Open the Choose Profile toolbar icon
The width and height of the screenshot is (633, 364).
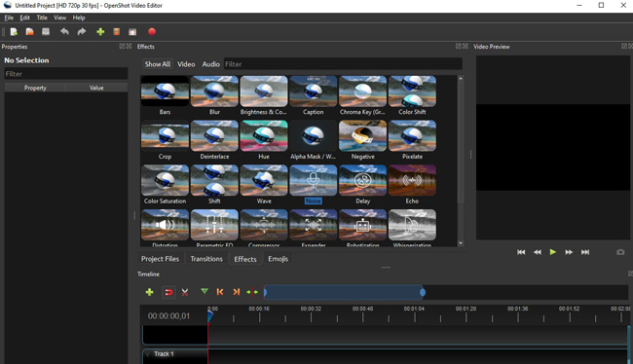pos(116,32)
